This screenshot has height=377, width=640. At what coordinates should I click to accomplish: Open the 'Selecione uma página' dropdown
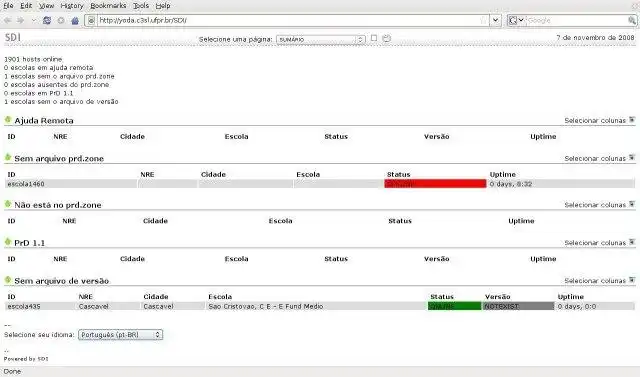[321, 40]
